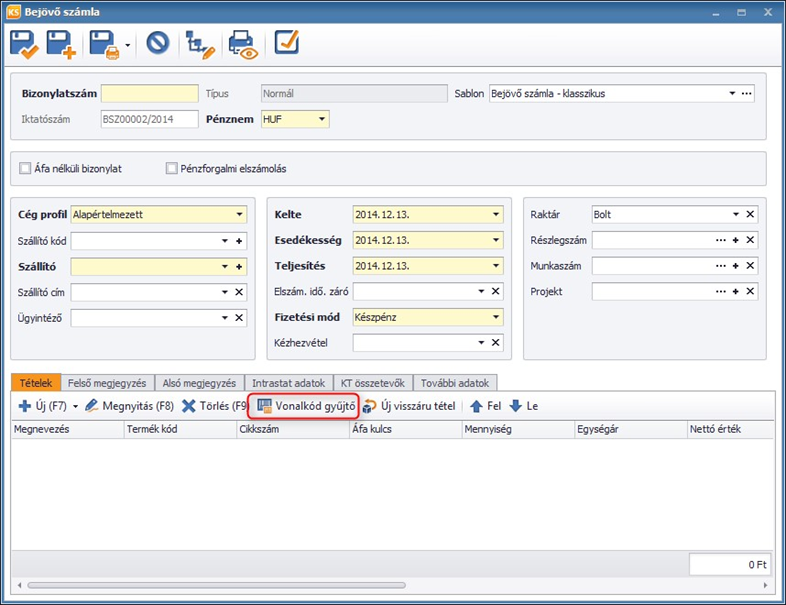Image resolution: width=786 pixels, height=605 pixels.
Task: Click the Iktatószám field
Action: tap(149, 119)
